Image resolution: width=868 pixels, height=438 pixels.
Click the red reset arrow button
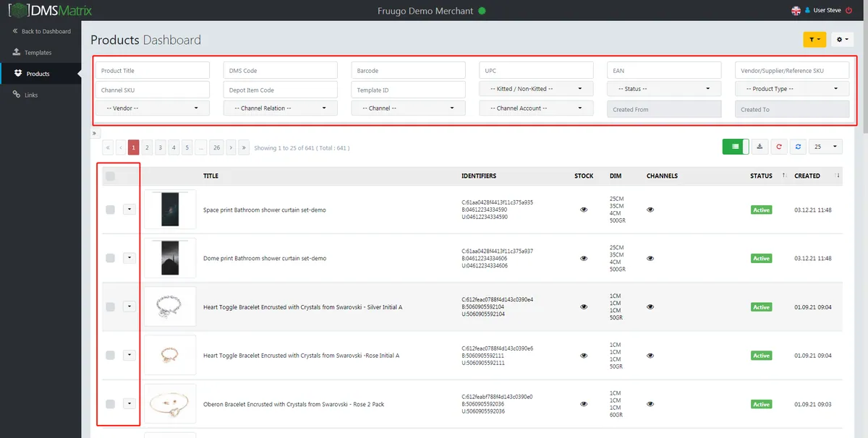click(779, 147)
